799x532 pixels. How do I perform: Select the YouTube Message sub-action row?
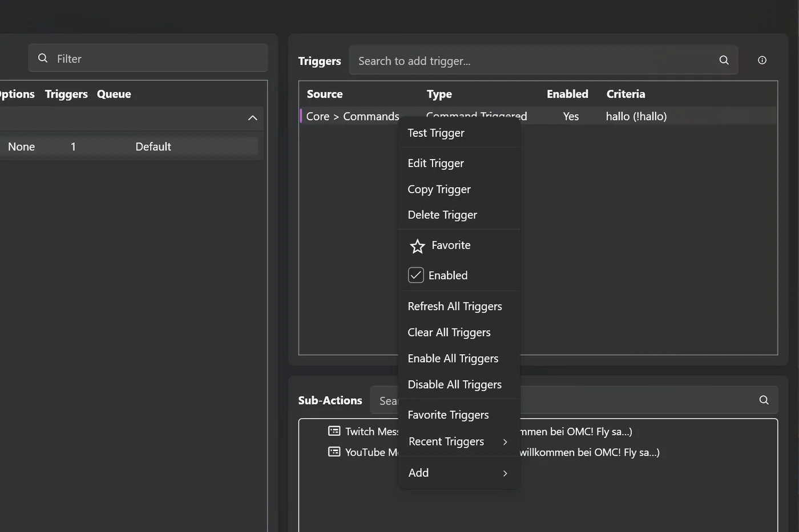[538, 452]
